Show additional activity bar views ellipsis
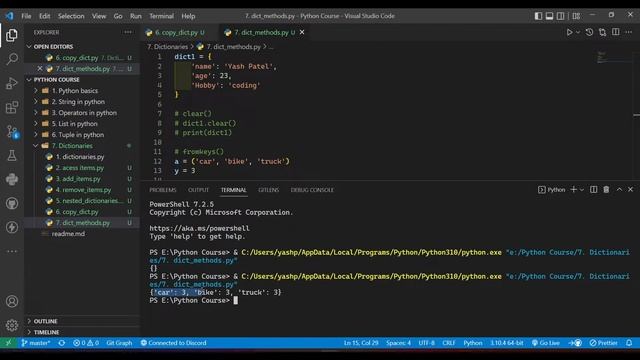640x360 pixels. pyautogui.click(x=12, y=251)
